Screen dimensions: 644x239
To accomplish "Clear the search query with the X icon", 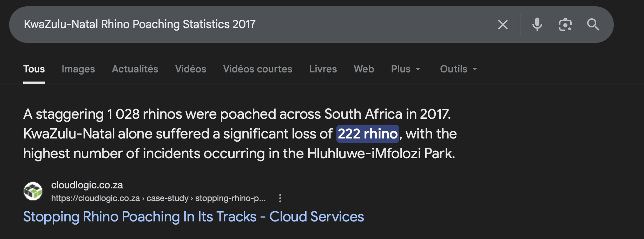I will 502,25.
